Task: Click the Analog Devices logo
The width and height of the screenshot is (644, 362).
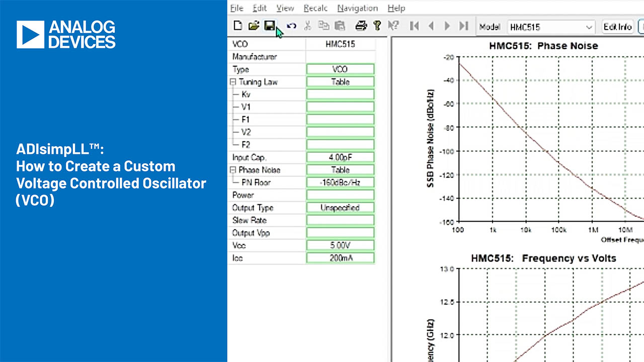Action: tap(66, 35)
